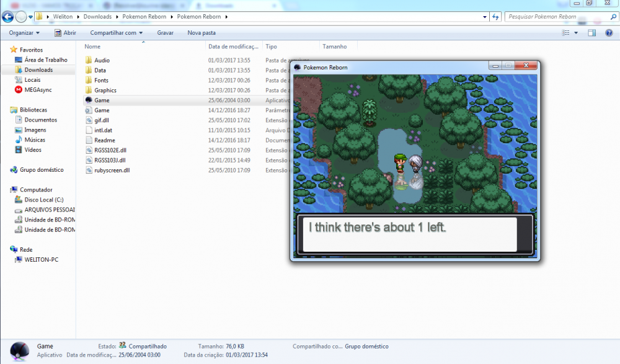
Task: Click the Back navigation arrow
Action: (x=8, y=17)
